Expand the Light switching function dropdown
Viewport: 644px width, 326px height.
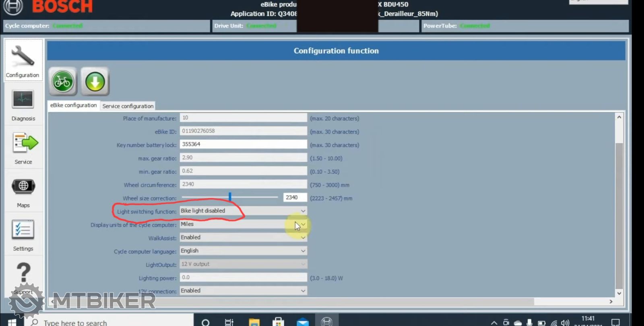(x=303, y=211)
